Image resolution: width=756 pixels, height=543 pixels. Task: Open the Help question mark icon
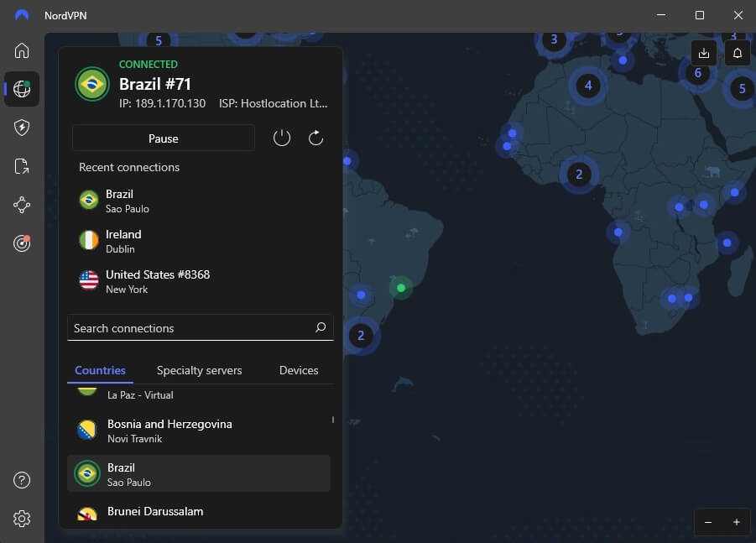22,480
